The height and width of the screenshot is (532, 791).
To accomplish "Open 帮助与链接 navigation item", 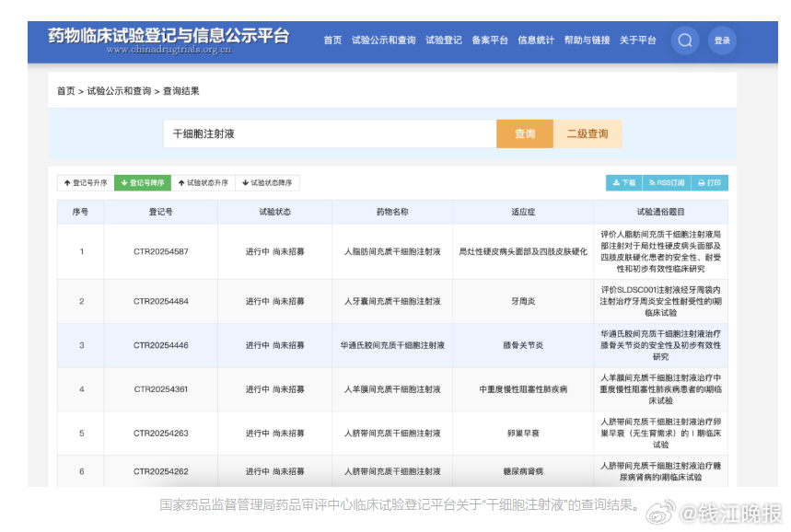I will pyautogui.click(x=587, y=40).
